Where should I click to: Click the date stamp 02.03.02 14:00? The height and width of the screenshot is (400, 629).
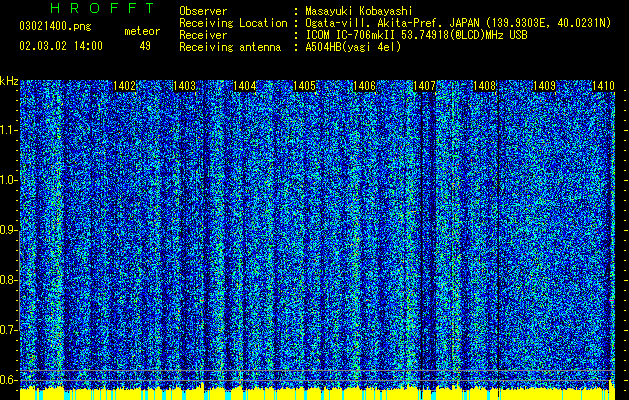tap(61, 46)
